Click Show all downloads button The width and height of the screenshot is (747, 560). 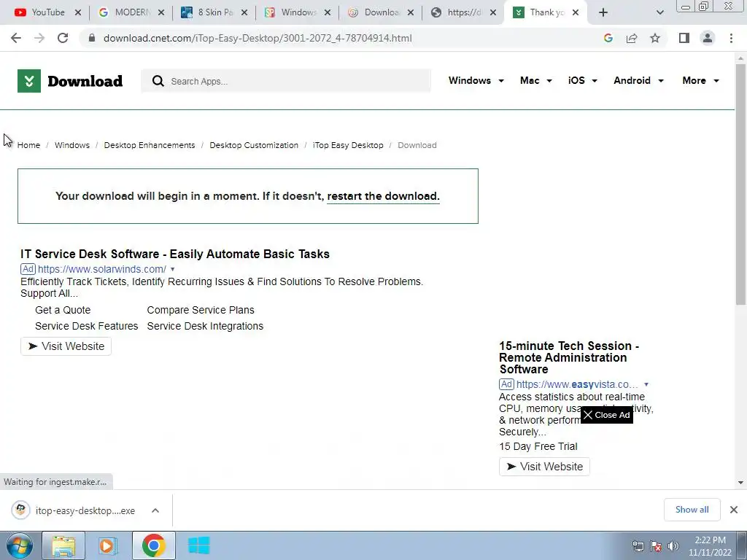pyautogui.click(x=692, y=510)
